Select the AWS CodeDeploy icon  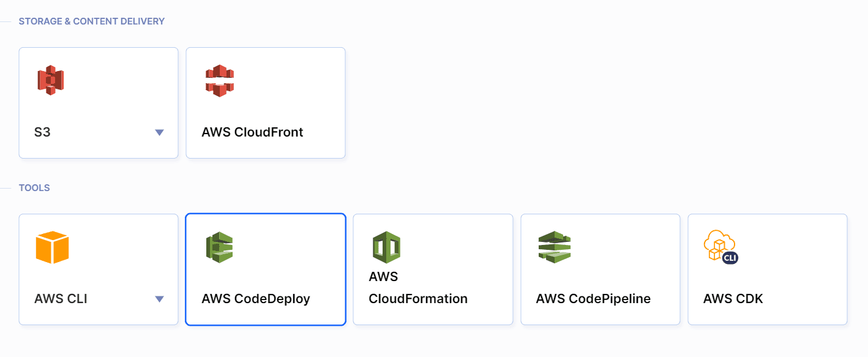(219, 247)
